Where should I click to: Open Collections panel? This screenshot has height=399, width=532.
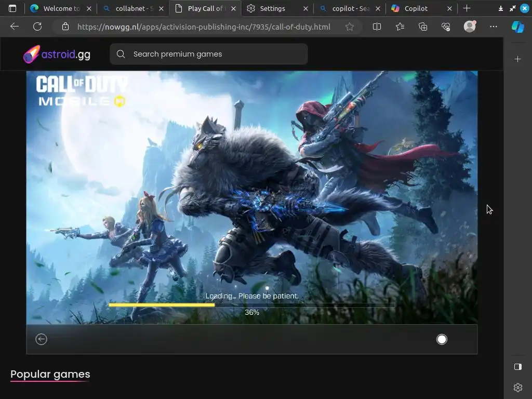click(423, 26)
